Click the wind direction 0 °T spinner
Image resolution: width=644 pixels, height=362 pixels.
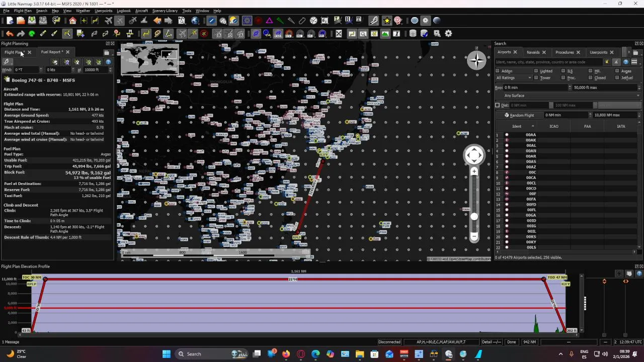pyautogui.click(x=28, y=70)
